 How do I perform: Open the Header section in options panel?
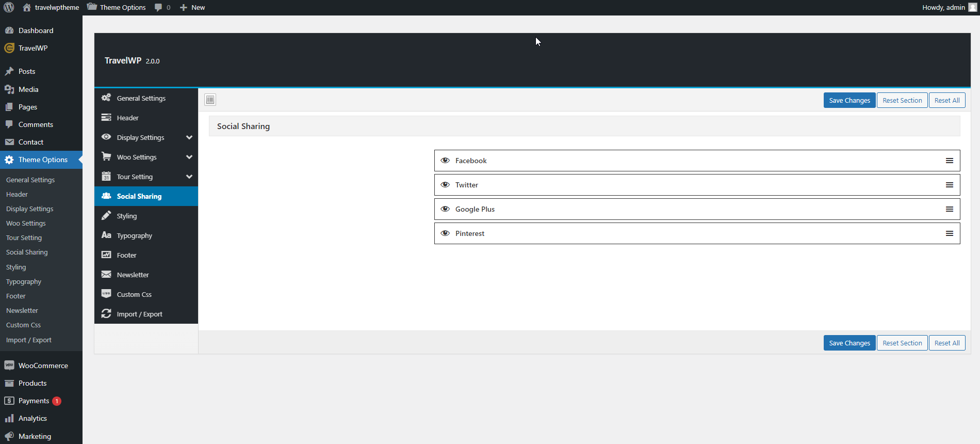tap(146, 118)
